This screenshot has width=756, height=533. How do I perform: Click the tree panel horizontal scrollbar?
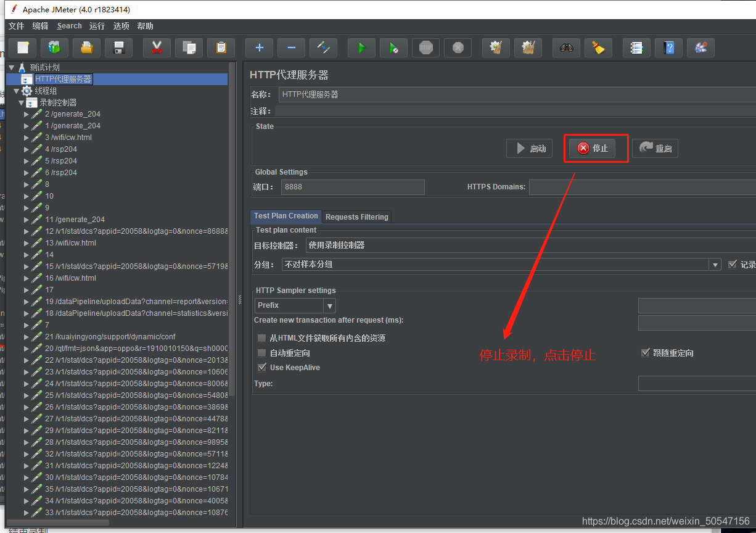pyautogui.click(x=59, y=523)
